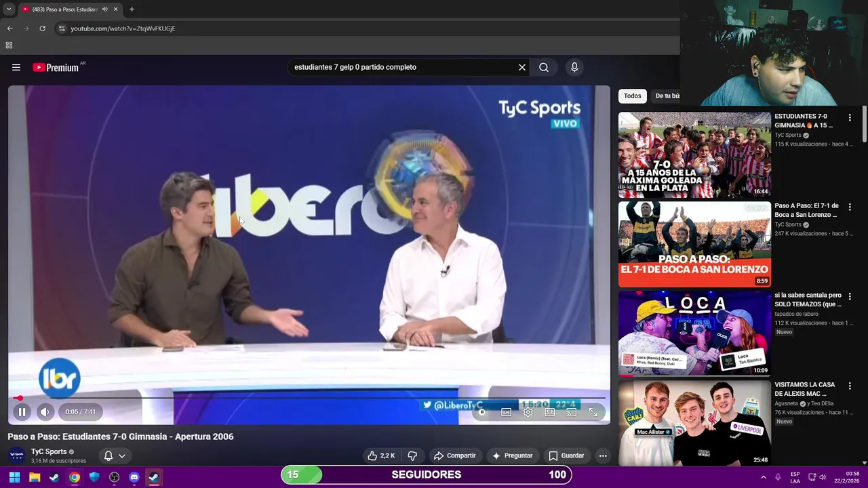Select the 'Paso a Paso: Estudian...' browser tab
The image size is (868, 488).
click(70, 9)
